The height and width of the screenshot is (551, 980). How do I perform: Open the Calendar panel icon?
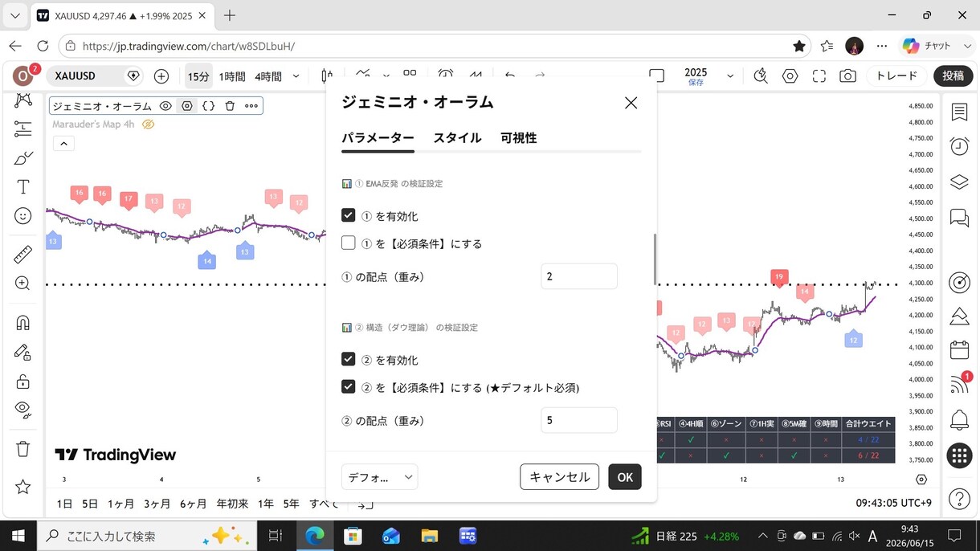[x=959, y=350]
